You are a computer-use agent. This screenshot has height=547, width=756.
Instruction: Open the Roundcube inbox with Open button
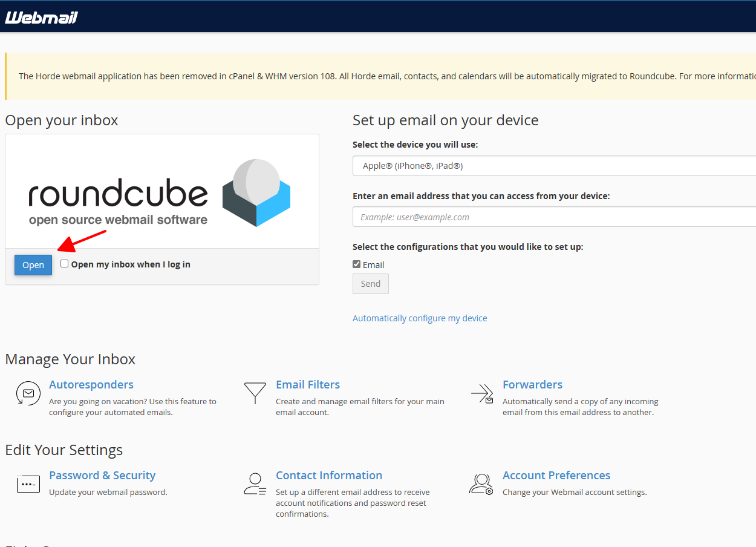(x=33, y=265)
